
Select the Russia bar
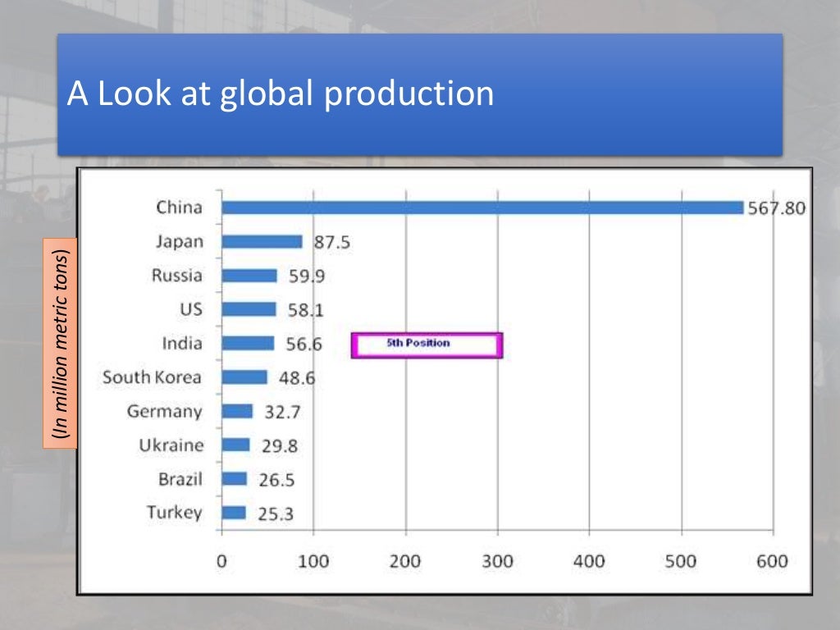coord(249,276)
